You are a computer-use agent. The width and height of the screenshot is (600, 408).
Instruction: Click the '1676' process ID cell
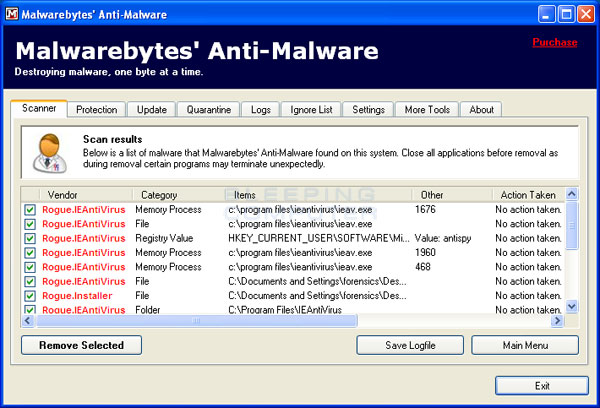[425, 209]
